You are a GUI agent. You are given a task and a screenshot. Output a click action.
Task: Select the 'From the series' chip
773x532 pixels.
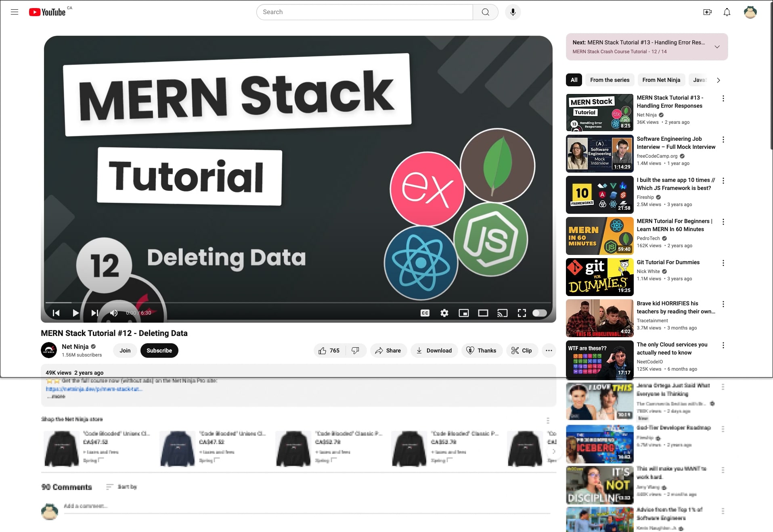(610, 80)
